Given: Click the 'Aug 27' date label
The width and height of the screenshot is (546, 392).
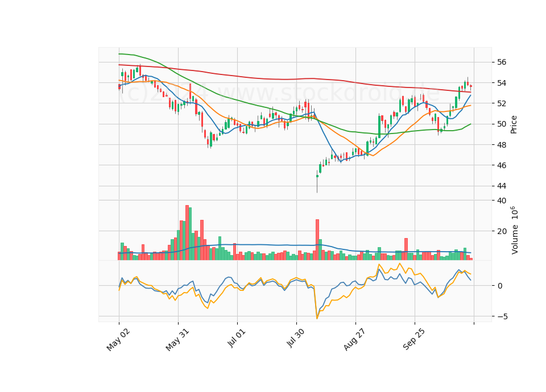Looking at the screenshot, I should (354, 340).
